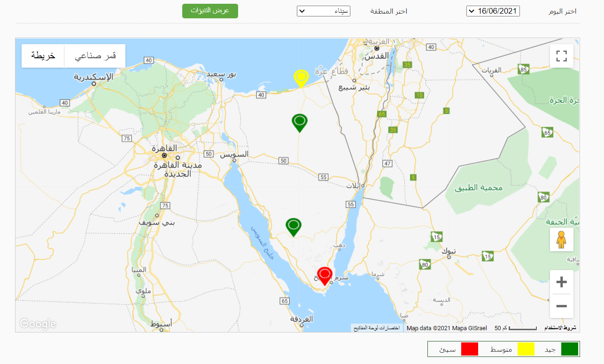Click the yellow legend swatch (متوسط)

[x=526, y=349]
